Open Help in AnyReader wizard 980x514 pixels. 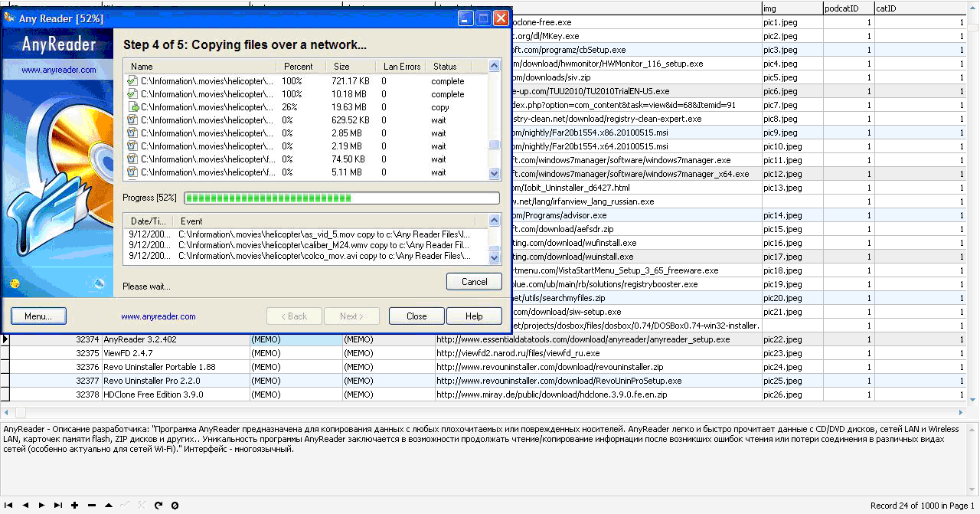coord(474,316)
